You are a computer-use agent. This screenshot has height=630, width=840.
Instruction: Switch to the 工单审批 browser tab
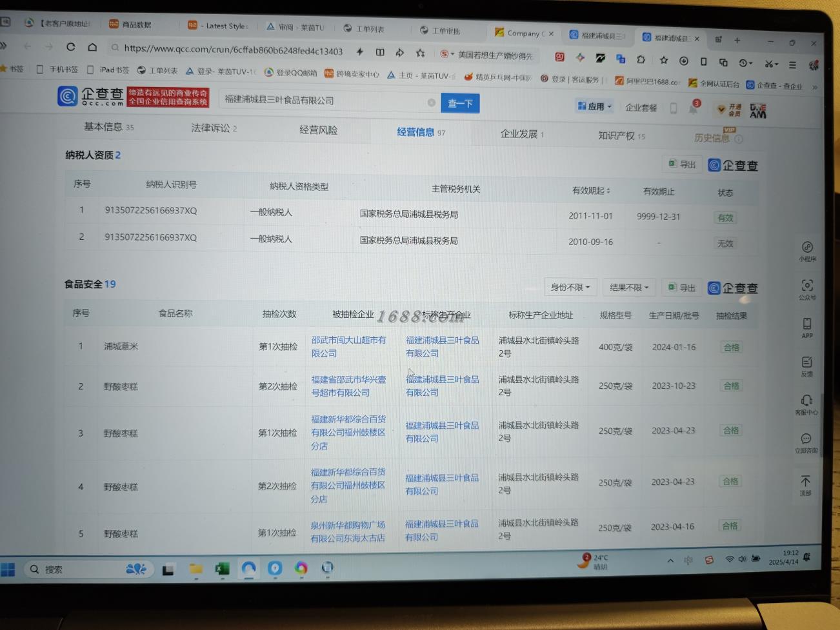(440, 30)
